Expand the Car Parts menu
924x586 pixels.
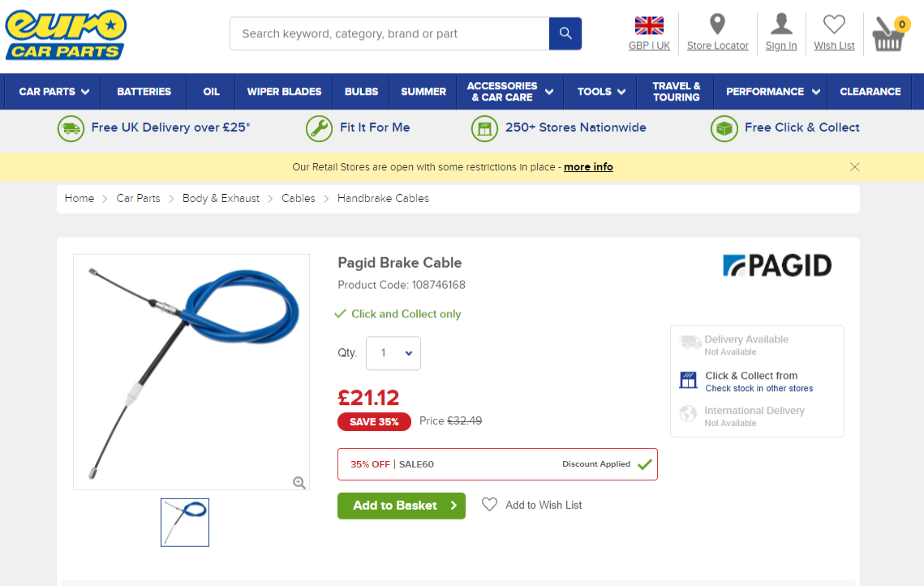point(53,92)
